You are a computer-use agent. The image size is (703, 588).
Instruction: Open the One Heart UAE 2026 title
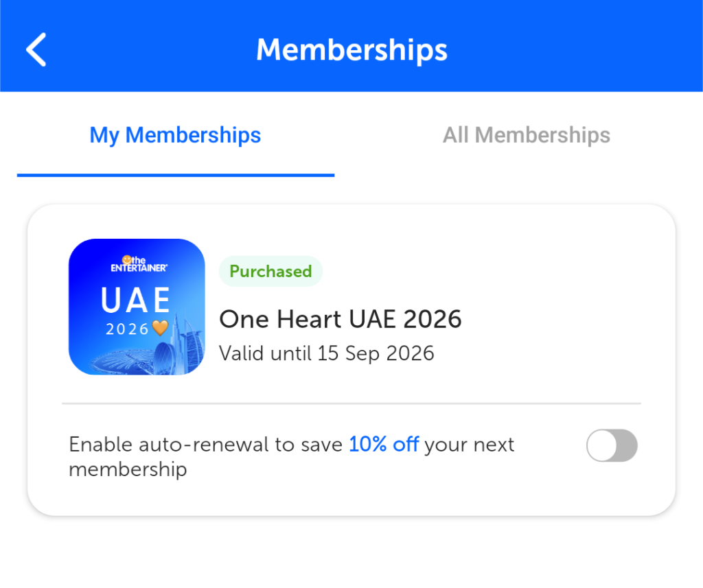point(340,319)
